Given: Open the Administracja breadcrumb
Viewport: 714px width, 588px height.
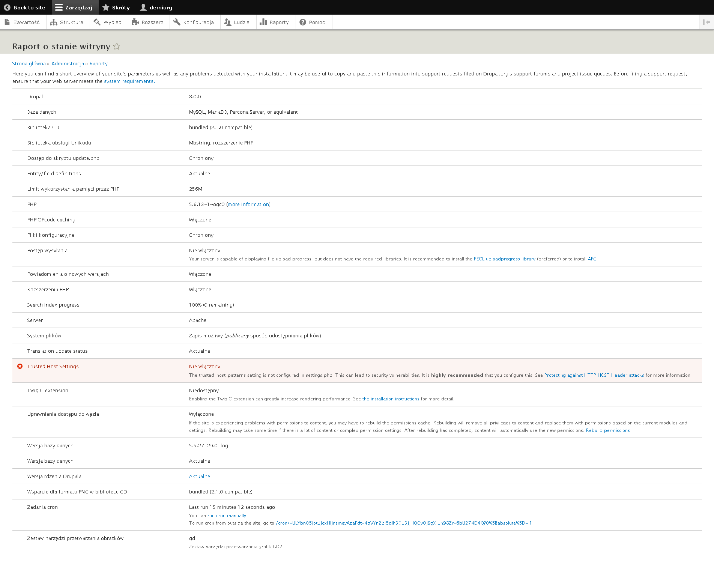Looking at the screenshot, I should [68, 63].
